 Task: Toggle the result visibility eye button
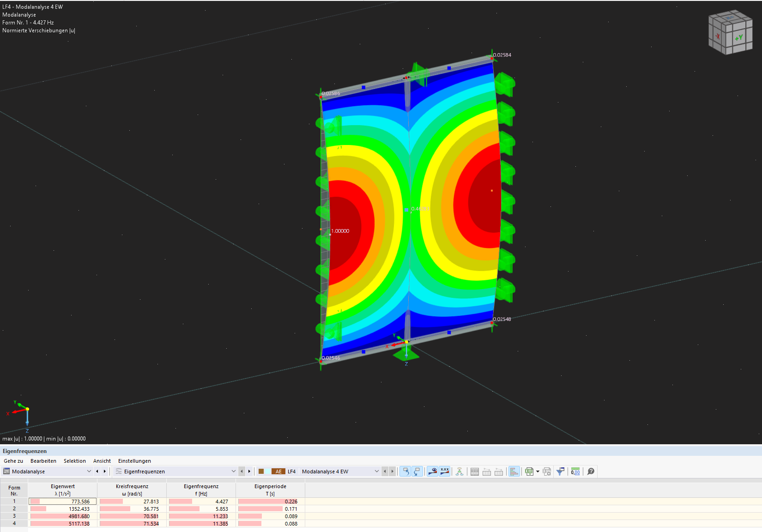tap(432, 472)
